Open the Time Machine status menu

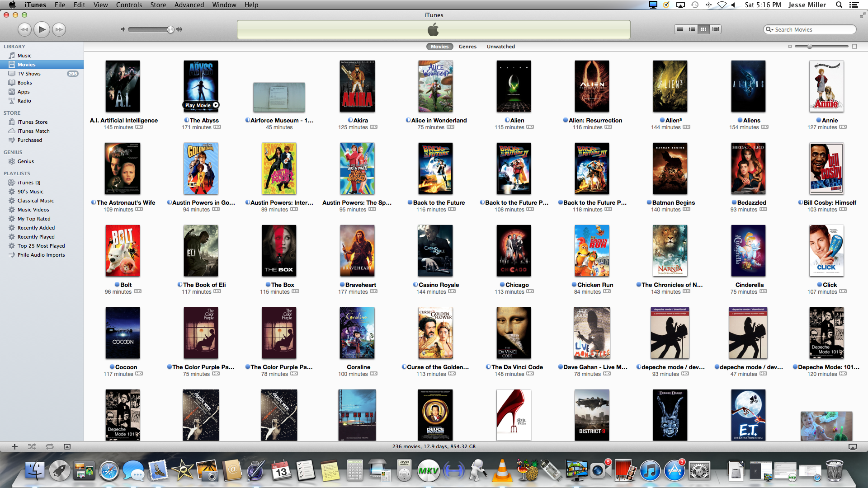pyautogui.click(x=694, y=5)
